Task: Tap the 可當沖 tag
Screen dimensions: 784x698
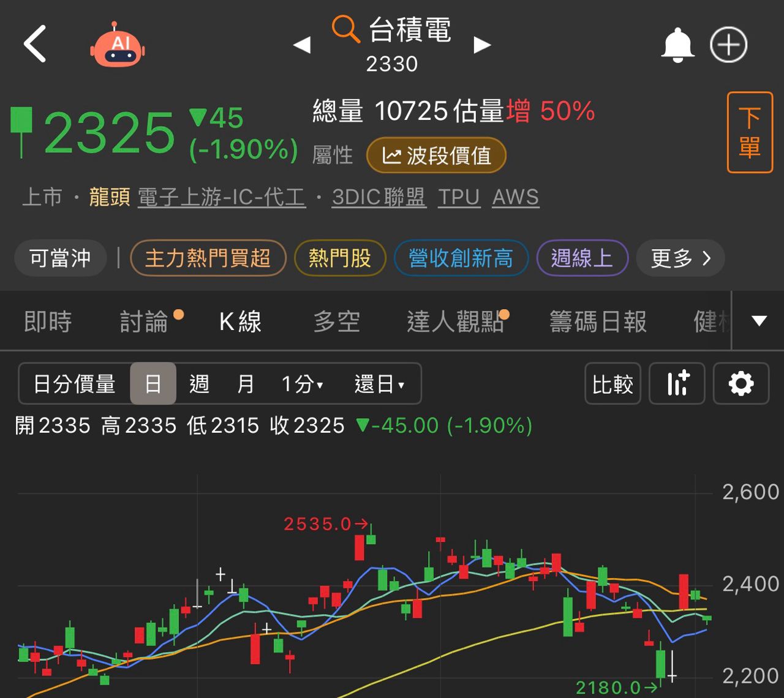Action: pos(60,258)
